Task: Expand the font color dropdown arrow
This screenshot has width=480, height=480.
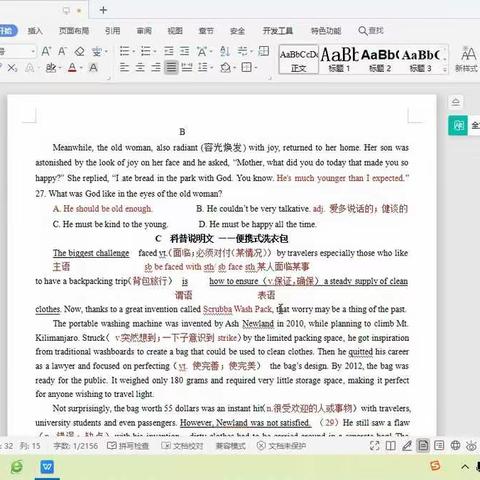Action: tap(81, 68)
